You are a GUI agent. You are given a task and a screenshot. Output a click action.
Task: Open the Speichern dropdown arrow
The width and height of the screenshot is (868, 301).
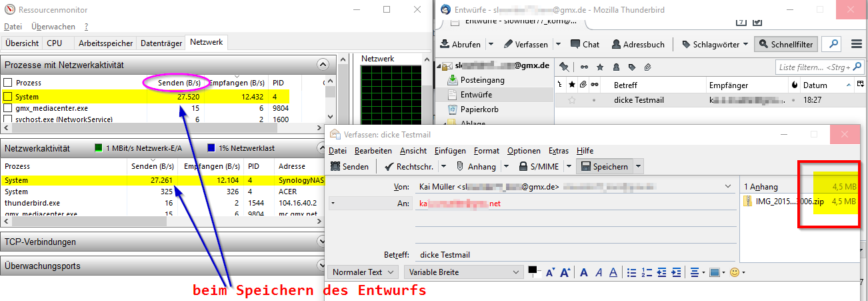pyautogui.click(x=639, y=166)
